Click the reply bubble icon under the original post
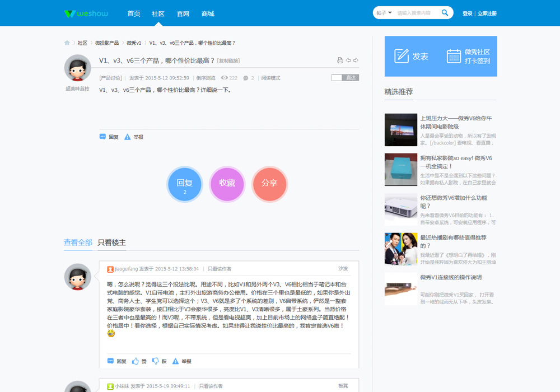This screenshot has height=392, width=560. click(x=102, y=137)
